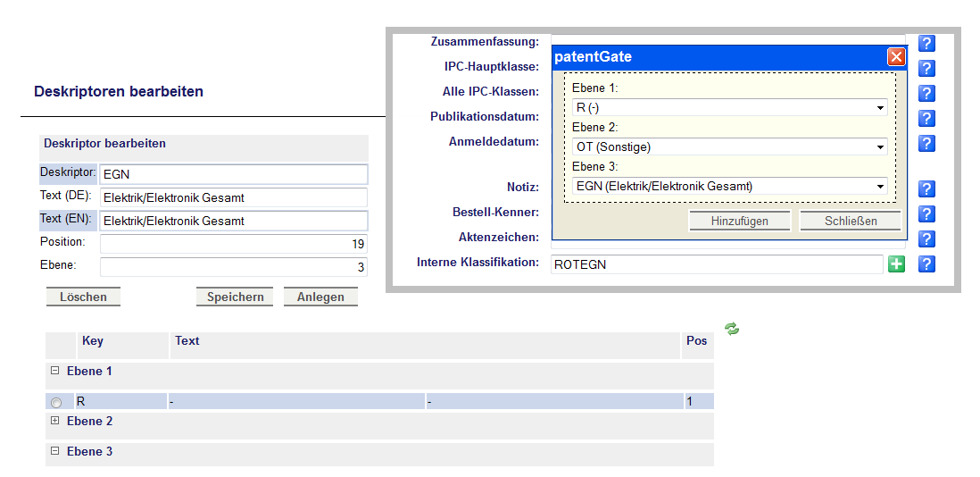Click the Deskriptoren bearbeiten heading
This screenshot has height=477, width=980.
119,91
